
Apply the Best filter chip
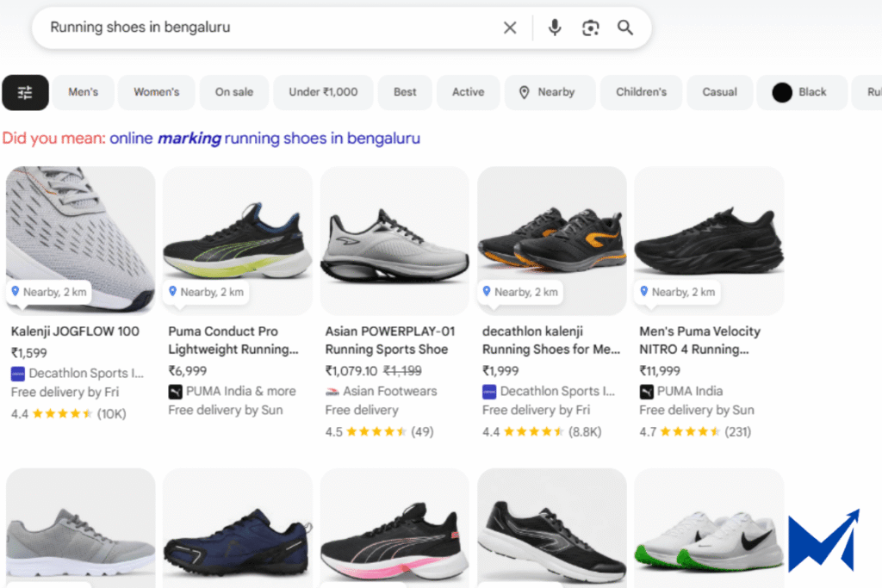[405, 92]
